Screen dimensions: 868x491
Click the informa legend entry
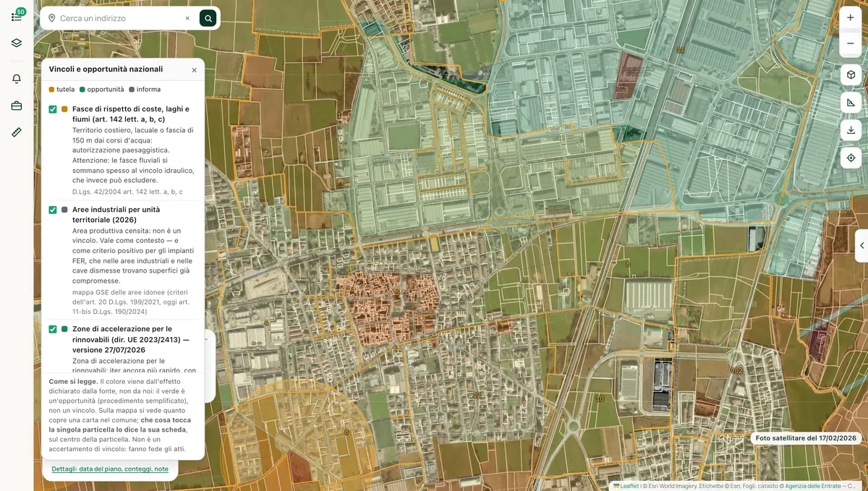click(145, 90)
